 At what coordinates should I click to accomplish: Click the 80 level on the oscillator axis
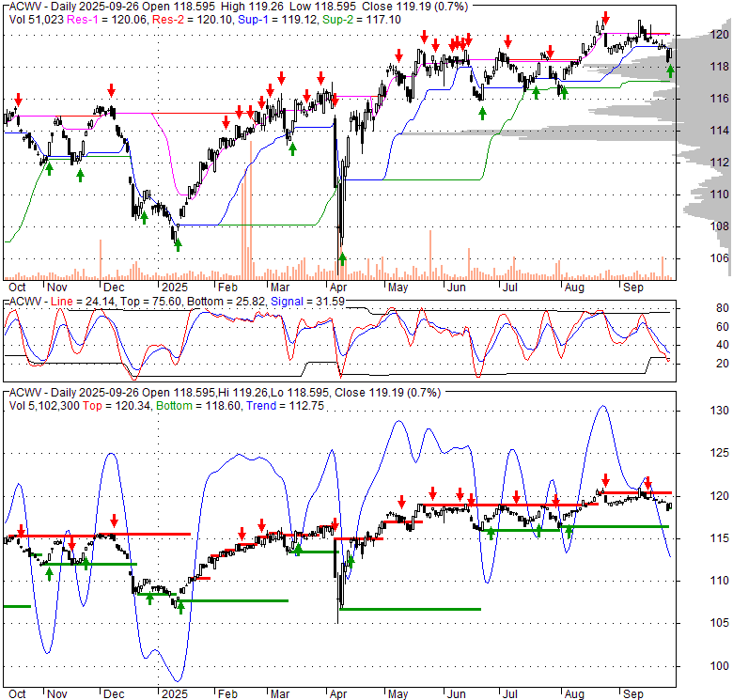(x=723, y=308)
